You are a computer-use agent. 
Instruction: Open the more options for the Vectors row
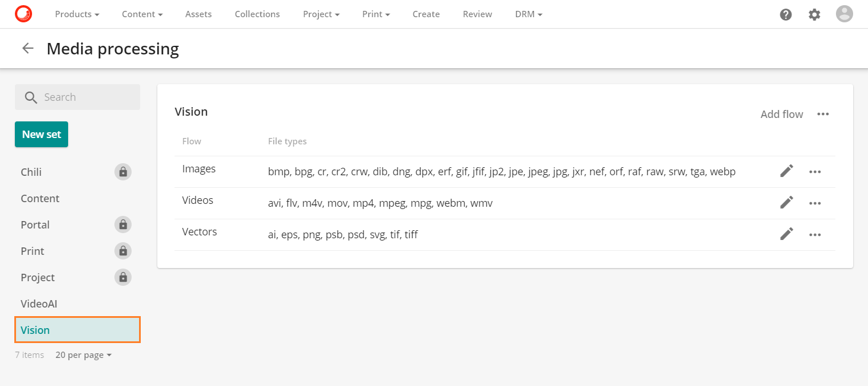click(815, 234)
